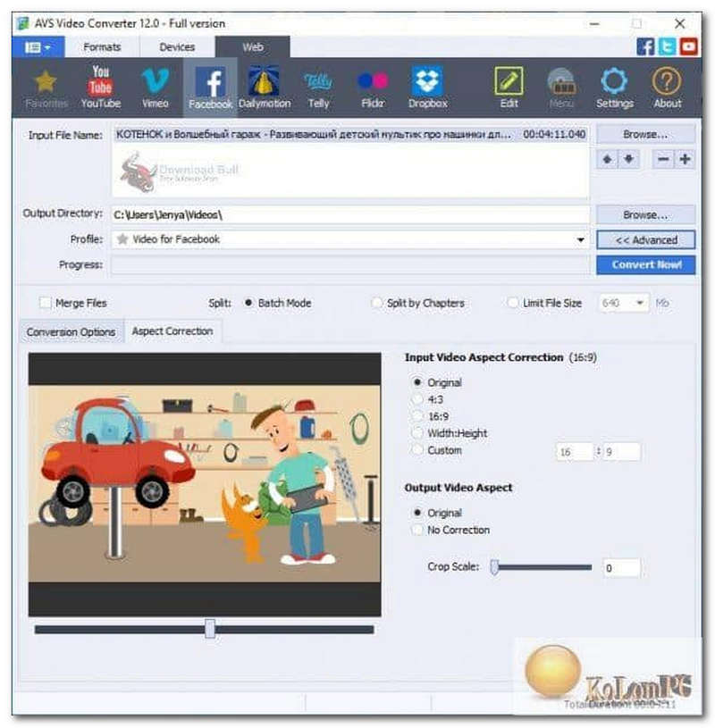Screen dimensions: 715x728
Task: Click the Crop Scale slider handle
Action: tap(493, 567)
